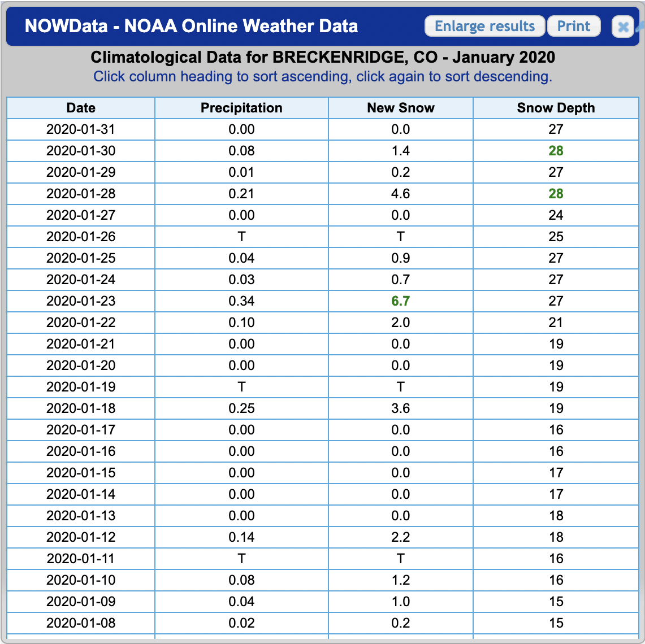The width and height of the screenshot is (645, 644).
Task: Select snow depth 24 on January 27
Action: (556, 215)
